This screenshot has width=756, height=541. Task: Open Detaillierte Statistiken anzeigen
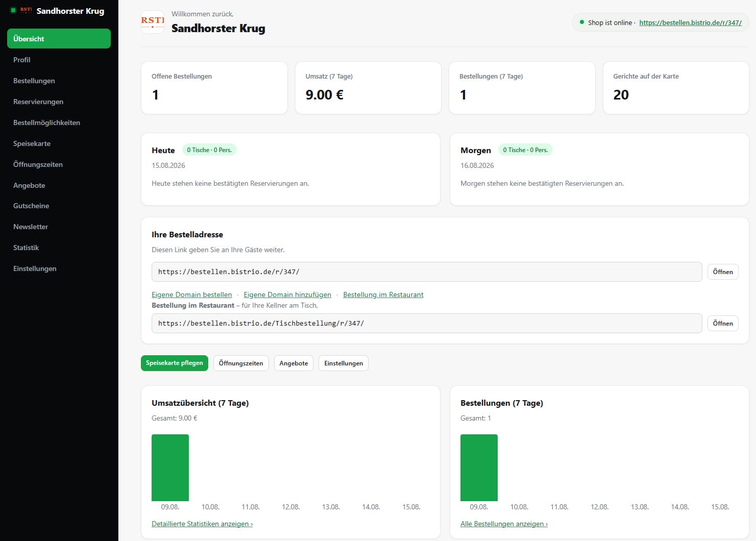(202, 524)
